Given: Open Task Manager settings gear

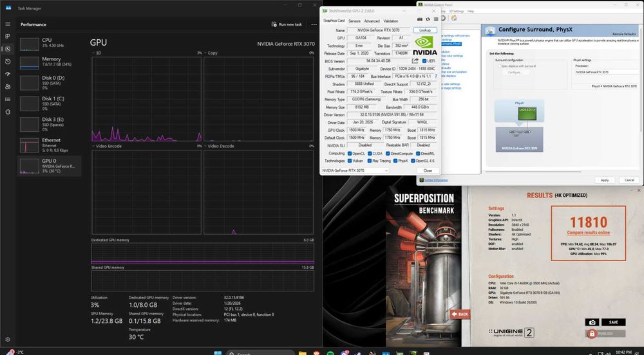Looking at the screenshot, I should point(8,340).
